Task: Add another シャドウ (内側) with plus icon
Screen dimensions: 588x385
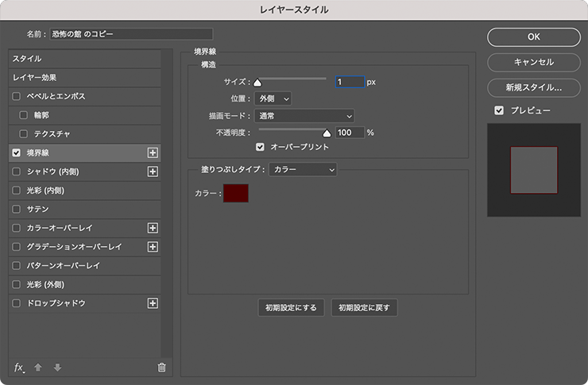Action: pyautogui.click(x=153, y=171)
